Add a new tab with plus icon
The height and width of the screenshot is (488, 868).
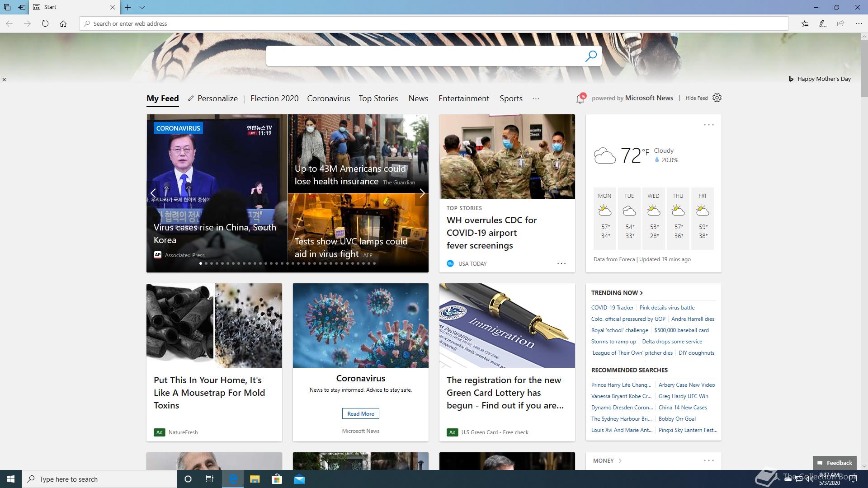coord(128,7)
